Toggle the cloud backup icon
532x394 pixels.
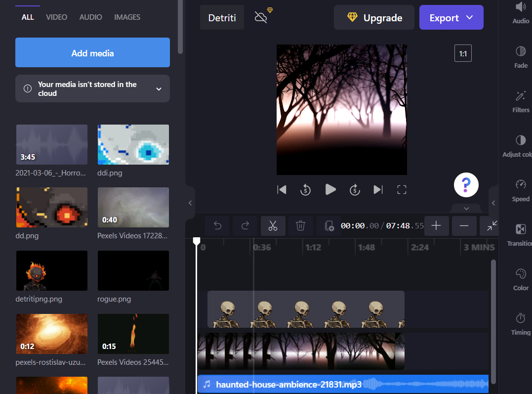(261, 17)
